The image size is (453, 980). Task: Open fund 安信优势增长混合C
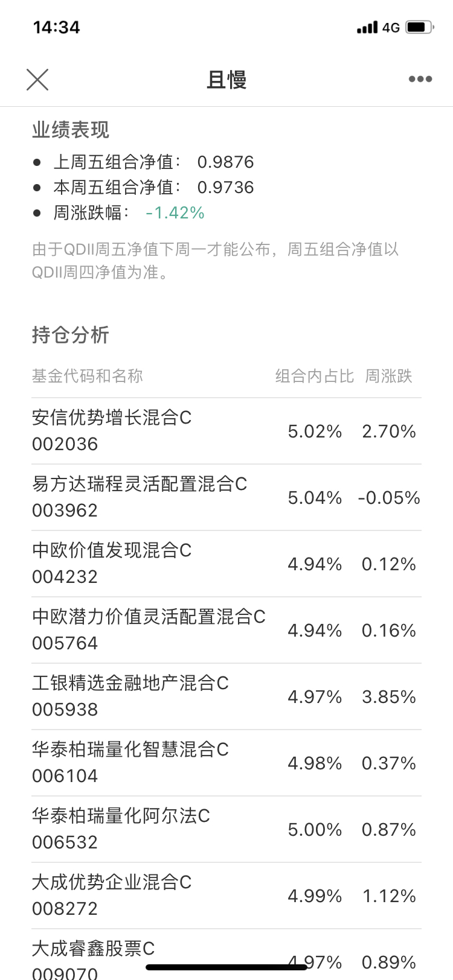pyautogui.click(x=112, y=418)
